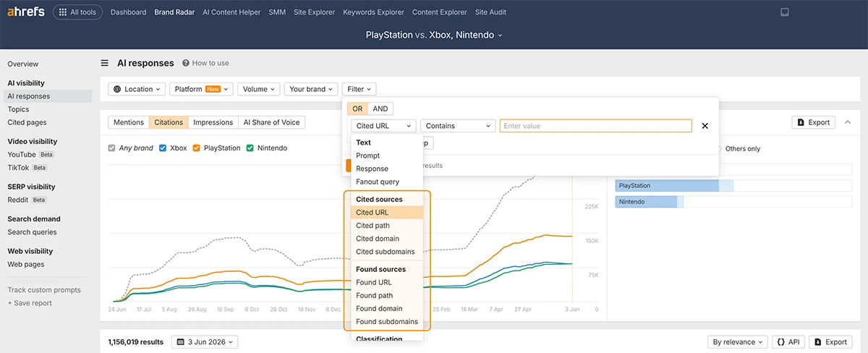Open the By relevance sort dropdown
This screenshot has height=353, width=868.
pos(737,342)
